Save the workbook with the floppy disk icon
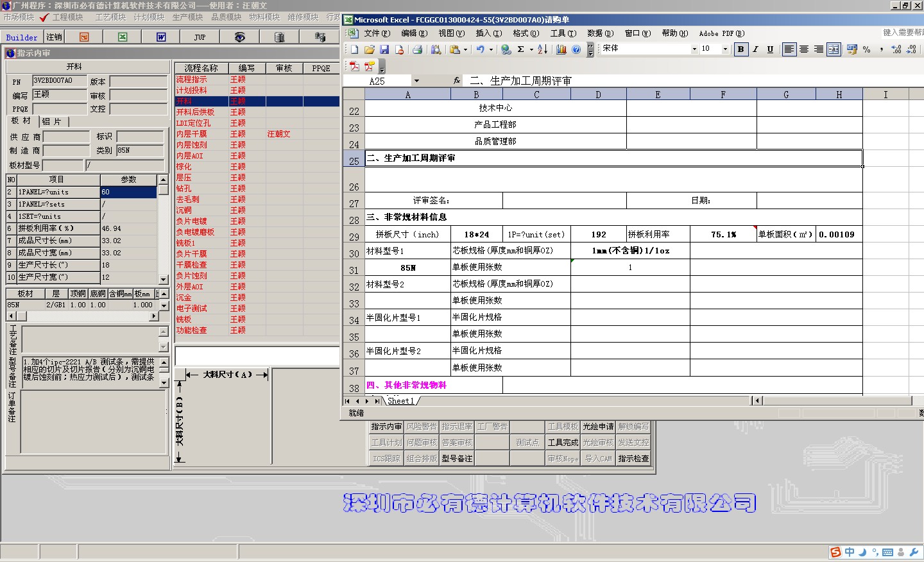Viewport: 924px width, 562px height. (x=384, y=49)
